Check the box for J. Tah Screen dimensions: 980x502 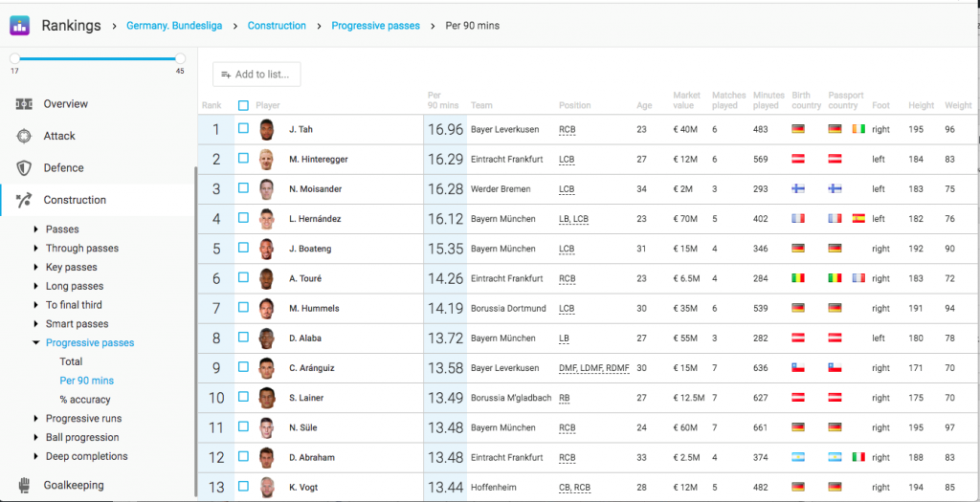coord(243,128)
